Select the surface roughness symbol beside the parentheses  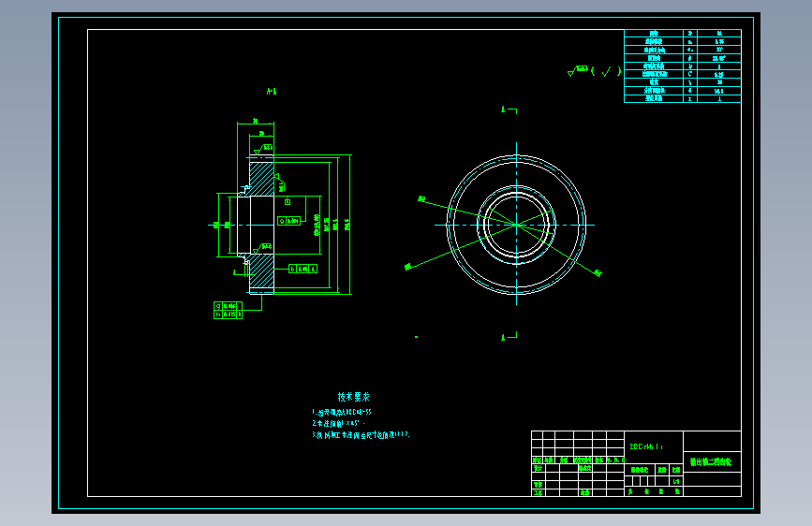[578, 71]
